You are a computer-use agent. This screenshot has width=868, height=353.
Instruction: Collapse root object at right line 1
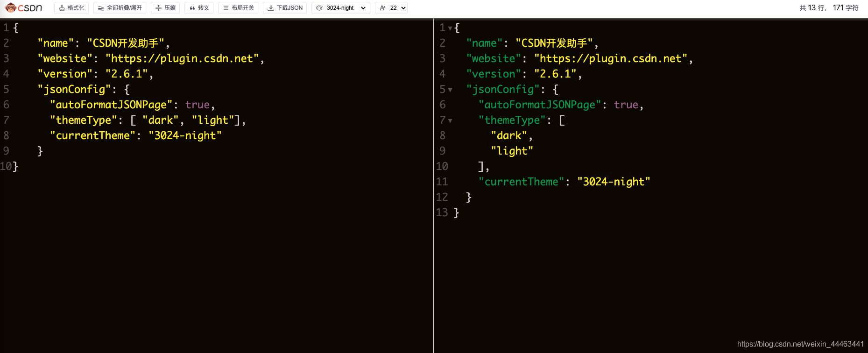click(450, 28)
